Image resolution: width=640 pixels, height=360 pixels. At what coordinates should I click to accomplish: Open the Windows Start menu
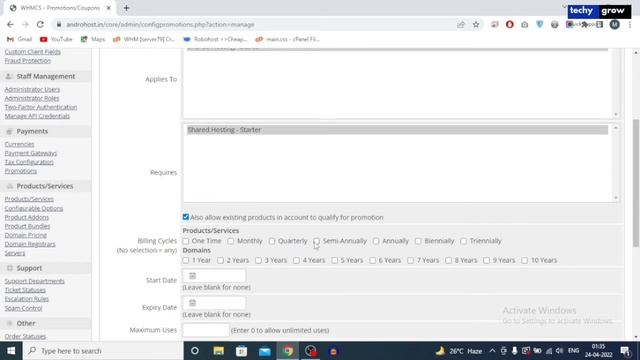click(11, 351)
